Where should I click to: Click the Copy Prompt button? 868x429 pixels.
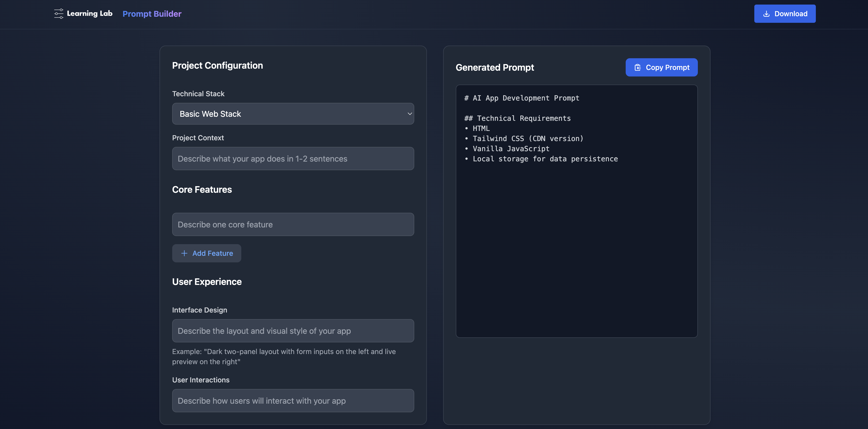[x=661, y=67]
